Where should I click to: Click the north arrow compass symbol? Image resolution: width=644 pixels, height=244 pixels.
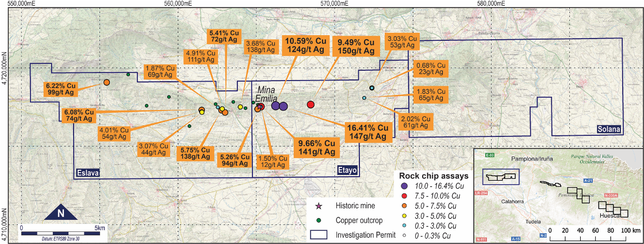click(60, 213)
